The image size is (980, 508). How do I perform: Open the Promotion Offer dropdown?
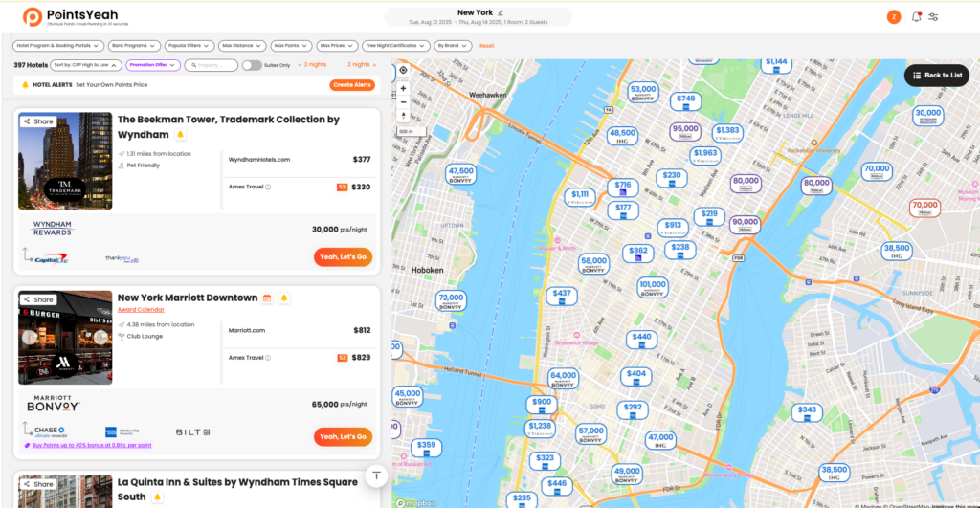(x=153, y=65)
